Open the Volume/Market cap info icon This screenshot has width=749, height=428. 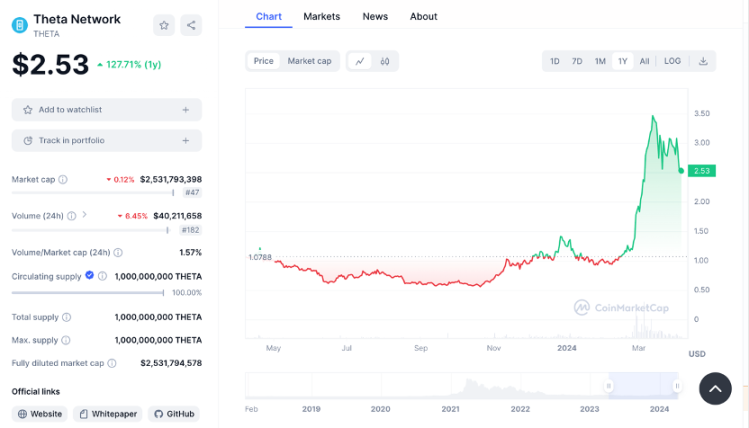point(118,252)
